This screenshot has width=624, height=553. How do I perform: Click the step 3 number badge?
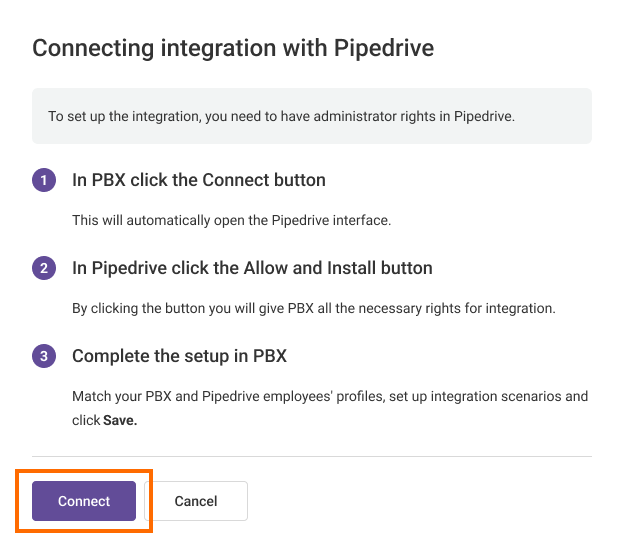pyautogui.click(x=44, y=357)
